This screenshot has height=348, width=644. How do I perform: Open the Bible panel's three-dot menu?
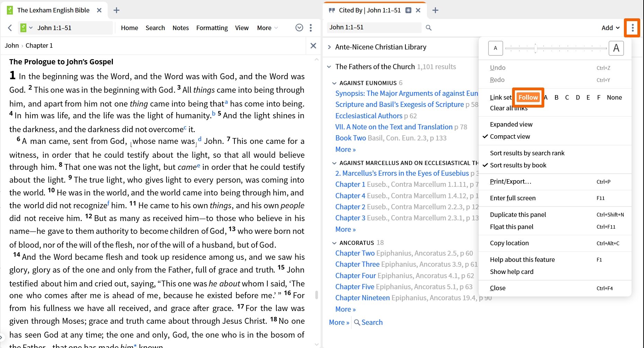[311, 28]
